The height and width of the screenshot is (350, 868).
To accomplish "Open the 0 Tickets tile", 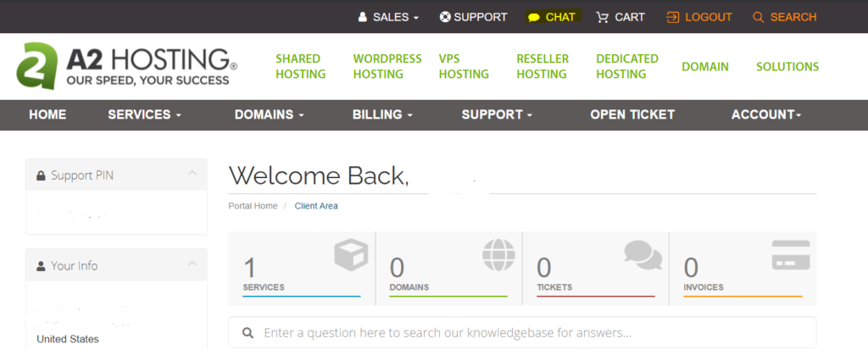I will 596,269.
